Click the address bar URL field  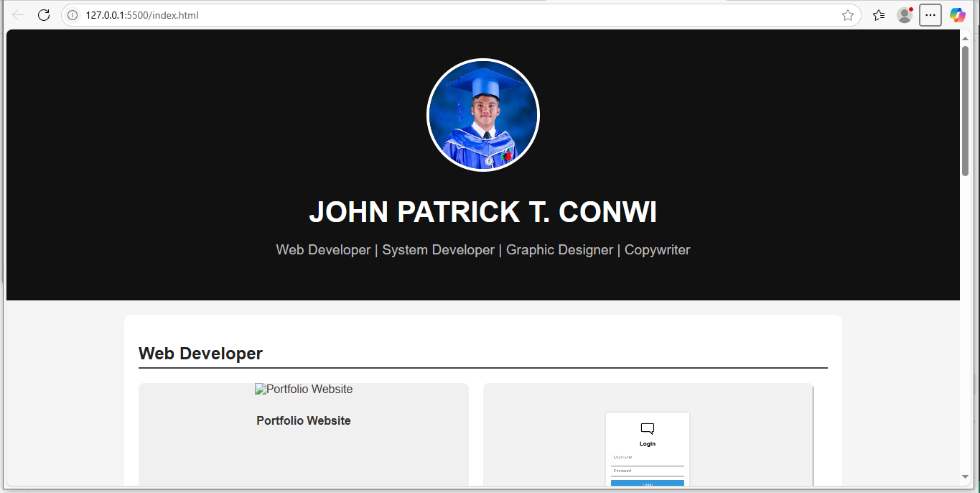click(459, 15)
